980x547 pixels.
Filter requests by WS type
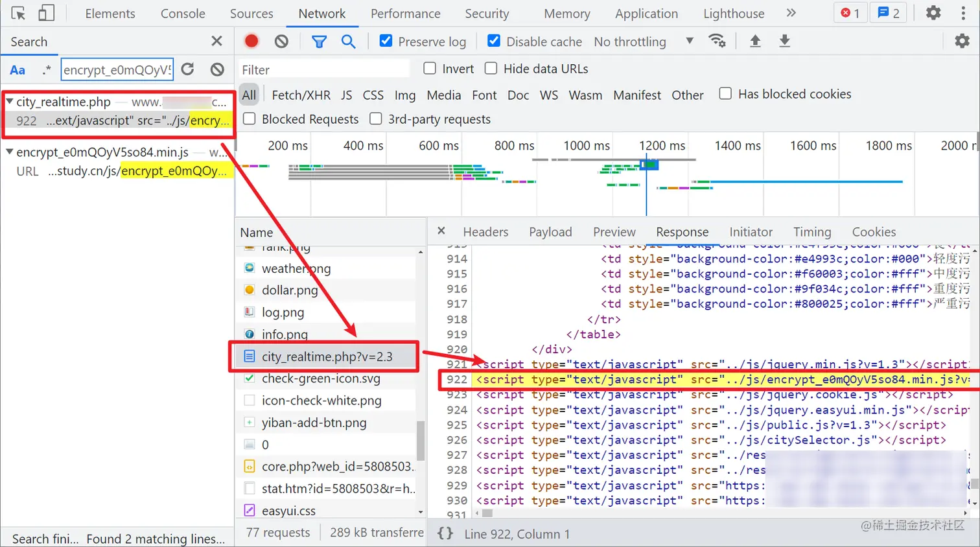point(549,95)
